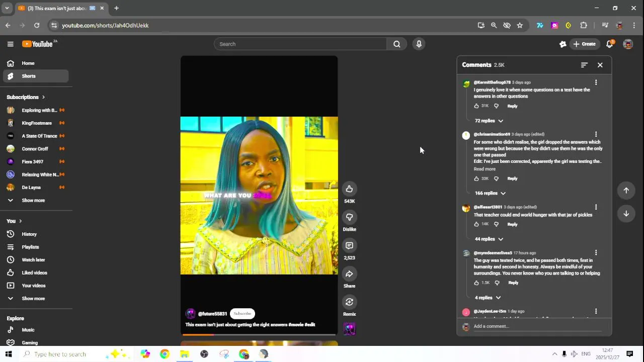
Task: Close the comments panel
Action: (600, 65)
